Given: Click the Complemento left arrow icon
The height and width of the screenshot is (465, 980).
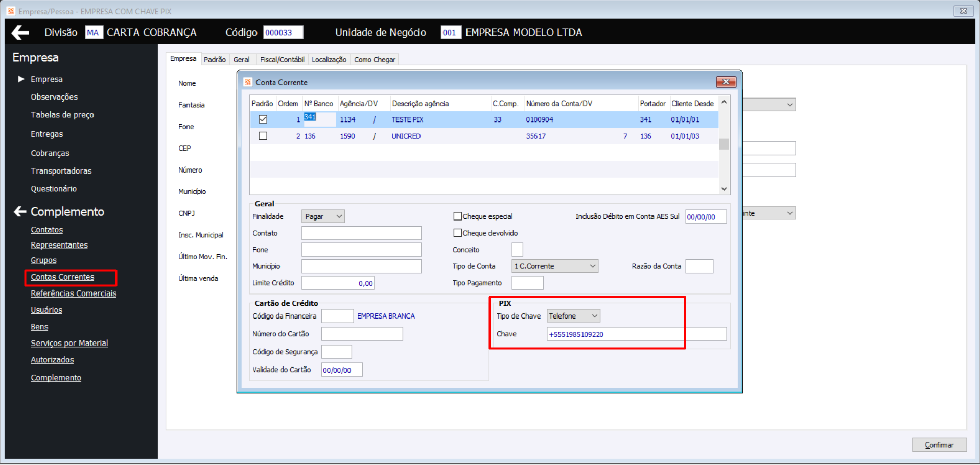Looking at the screenshot, I should [20, 211].
